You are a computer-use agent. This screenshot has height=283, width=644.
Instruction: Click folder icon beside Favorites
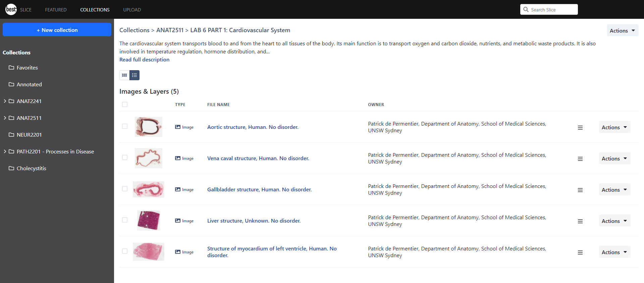point(11,67)
